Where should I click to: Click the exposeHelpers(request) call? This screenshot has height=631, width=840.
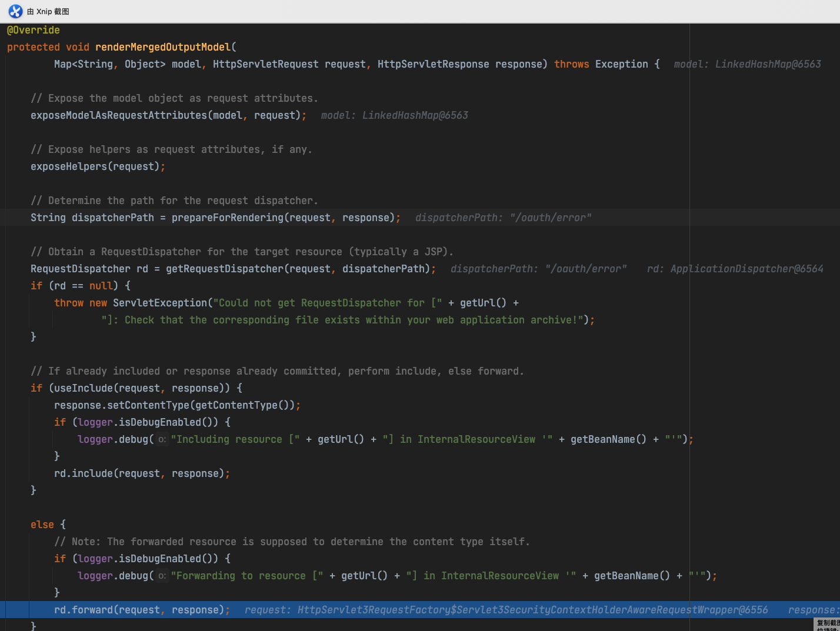95,166
